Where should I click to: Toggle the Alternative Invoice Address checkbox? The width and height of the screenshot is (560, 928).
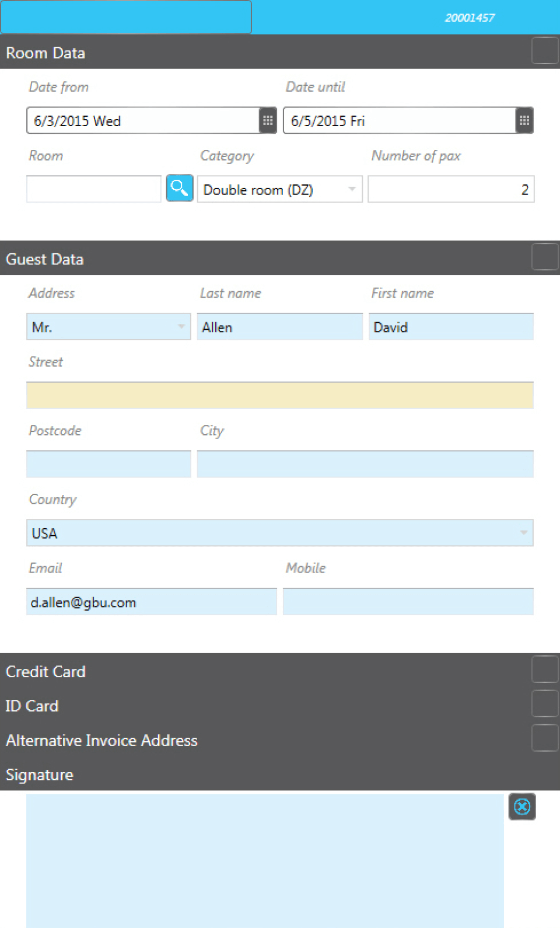[x=545, y=738]
